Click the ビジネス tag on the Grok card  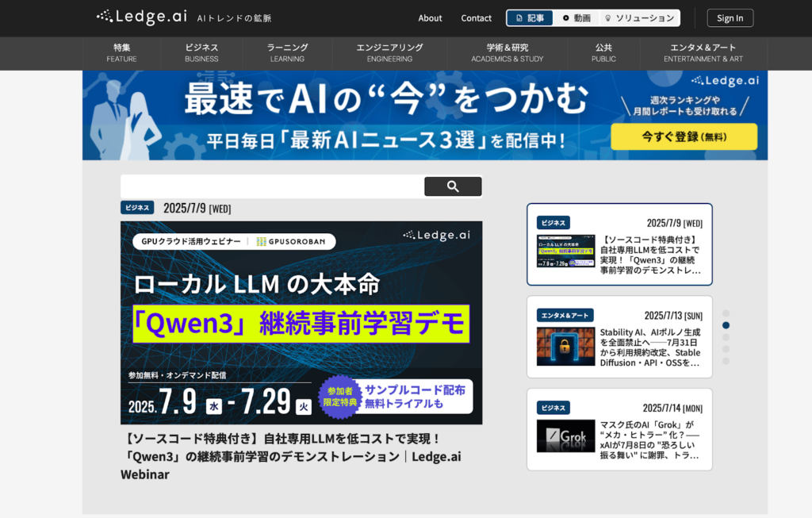pyautogui.click(x=553, y=409)
